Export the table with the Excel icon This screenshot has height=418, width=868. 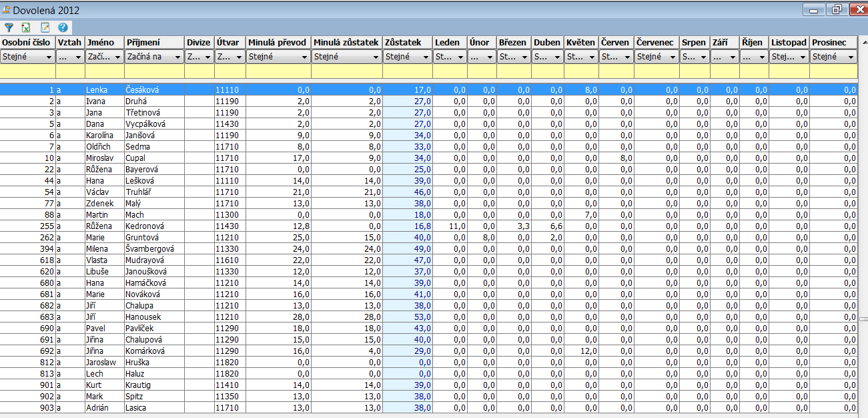pos(27,28)
